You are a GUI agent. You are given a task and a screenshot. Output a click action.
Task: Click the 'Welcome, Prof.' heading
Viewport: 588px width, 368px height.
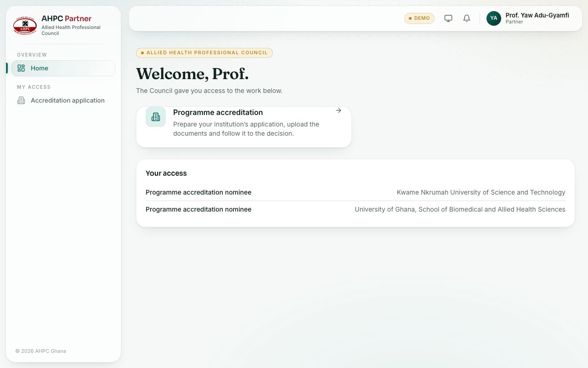coord(192,74)
